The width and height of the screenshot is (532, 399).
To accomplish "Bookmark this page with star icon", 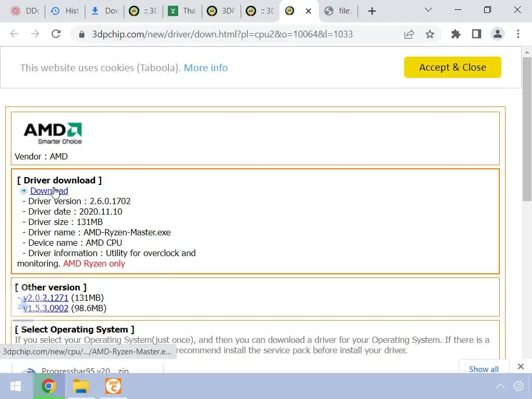I will [430, 34].
